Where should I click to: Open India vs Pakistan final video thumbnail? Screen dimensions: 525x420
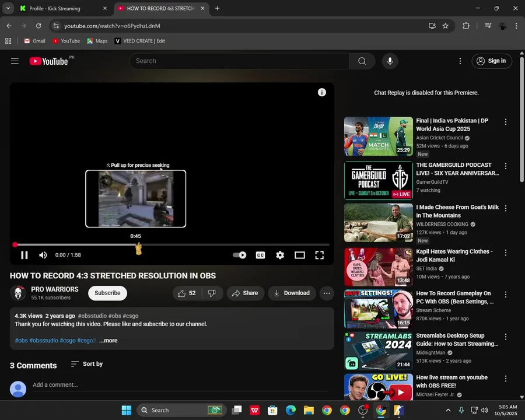pos(379,136)
